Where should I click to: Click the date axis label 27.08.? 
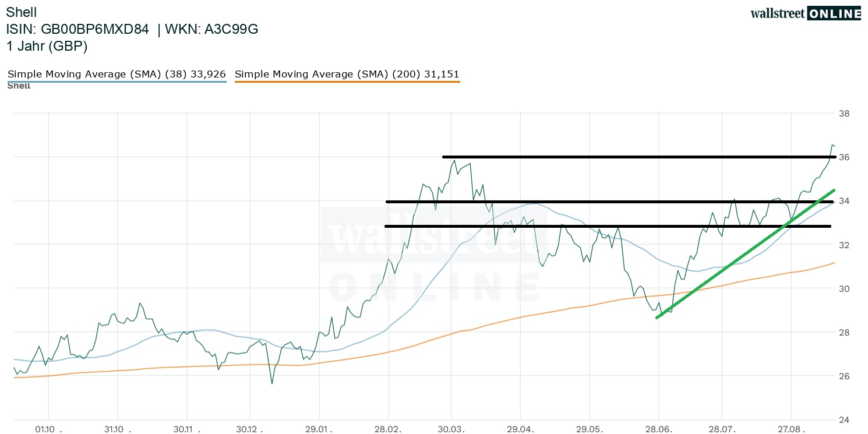coord(791,429)
